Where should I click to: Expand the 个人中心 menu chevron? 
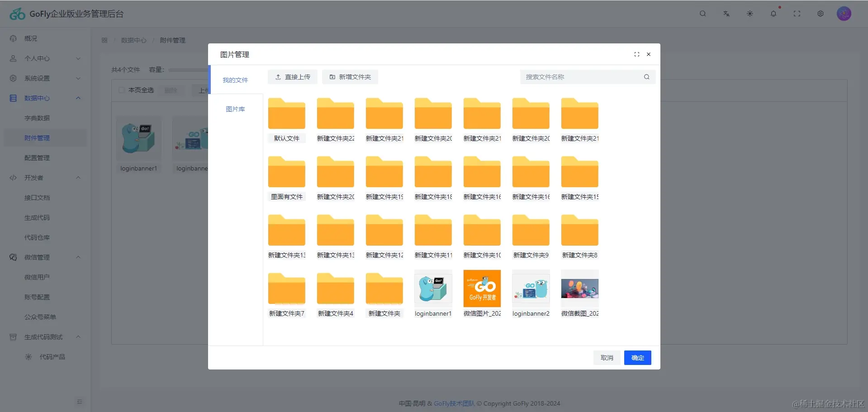(x=78, y=58)
